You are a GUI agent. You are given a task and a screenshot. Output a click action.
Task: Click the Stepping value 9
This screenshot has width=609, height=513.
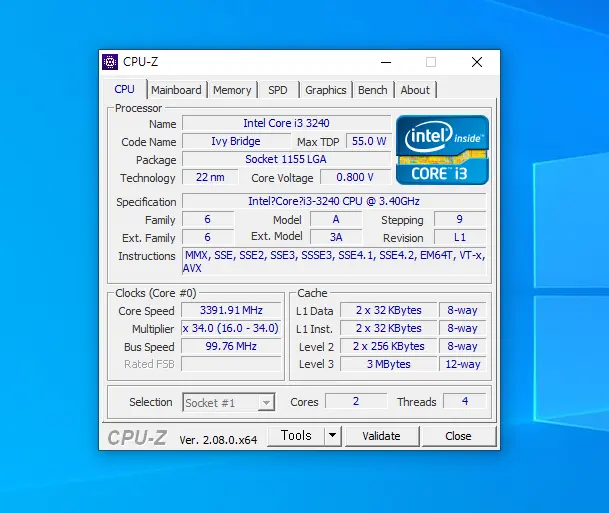coord(460,219)
